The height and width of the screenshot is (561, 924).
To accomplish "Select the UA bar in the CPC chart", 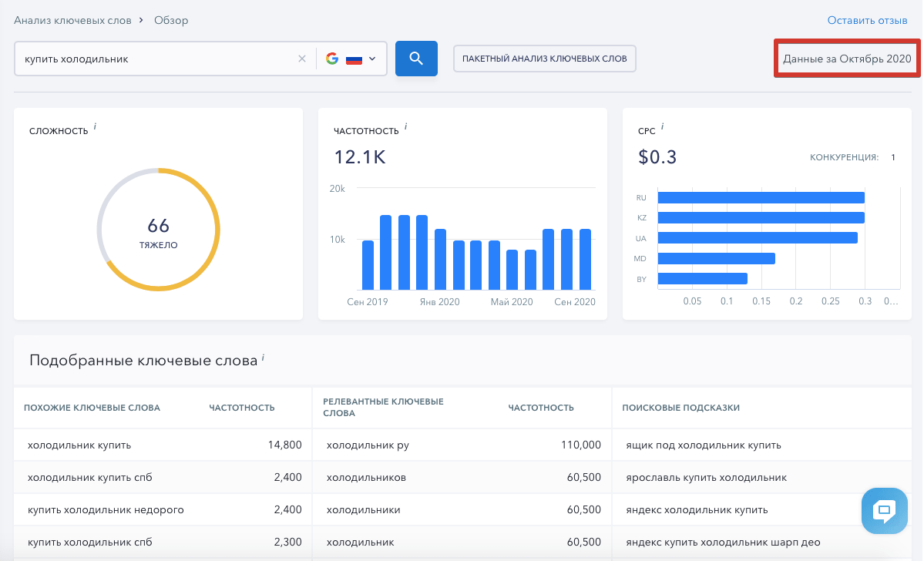I will (x=758, y=238).
